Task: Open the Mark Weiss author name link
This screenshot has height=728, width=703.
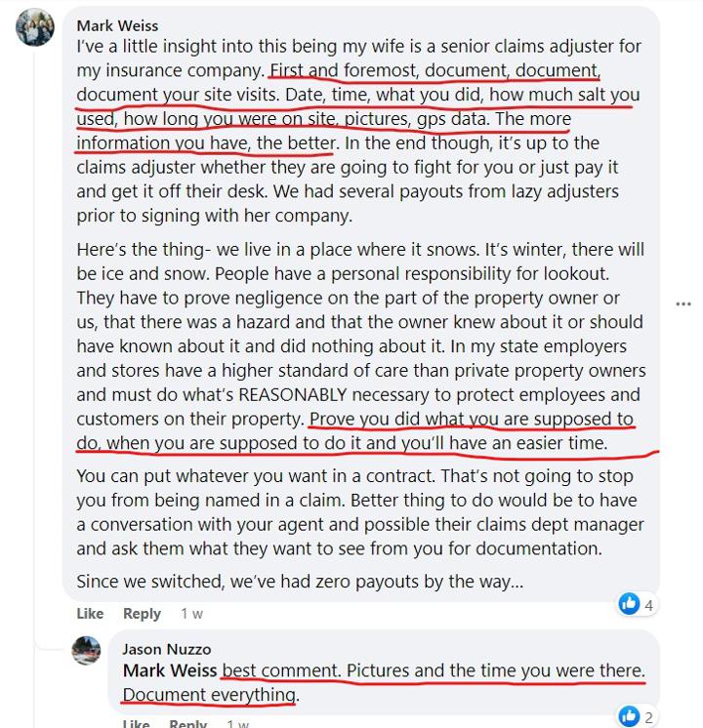Action: coord(117,25)
